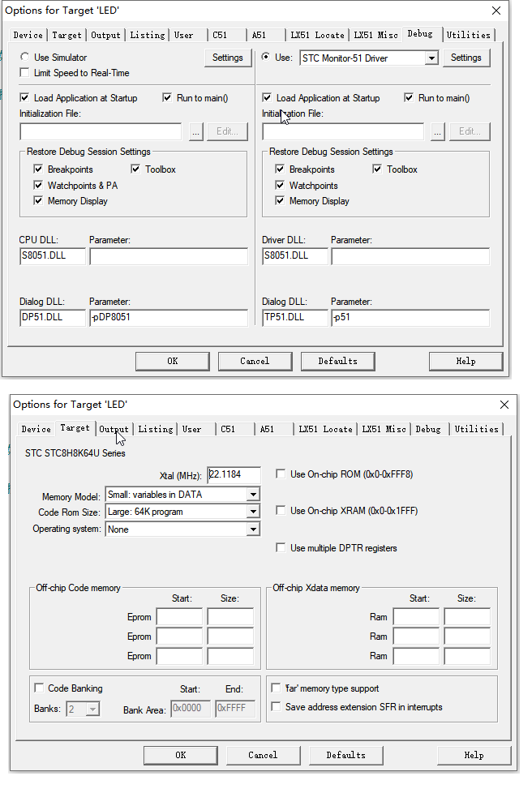Viewport: 532px width, 806px height.
Task: Open LX51 Locate tab in Debug dialog
Action: 317,35
